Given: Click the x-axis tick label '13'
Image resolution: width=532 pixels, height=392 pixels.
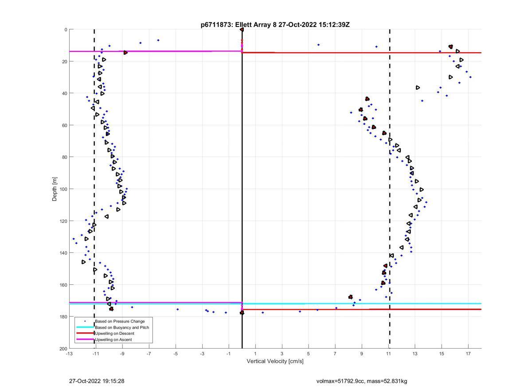Looking at the screenshot, I should (x=415, y=353).
